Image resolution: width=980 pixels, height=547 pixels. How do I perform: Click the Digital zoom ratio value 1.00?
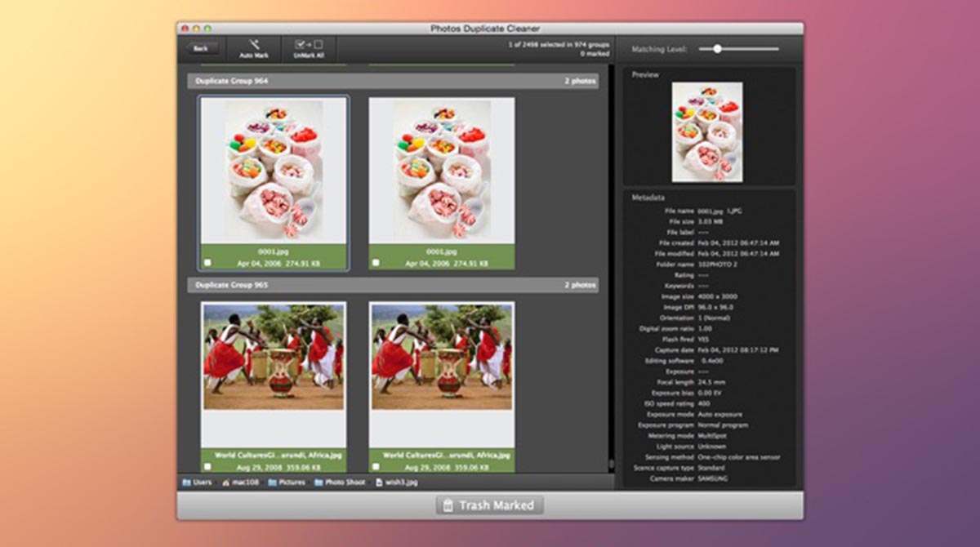704,328
